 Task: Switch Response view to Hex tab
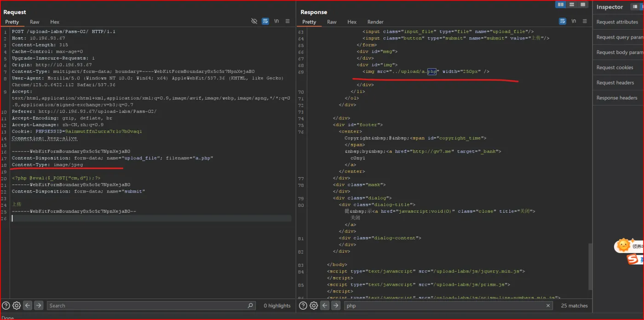pyautogui.click(x=352, y=22)
